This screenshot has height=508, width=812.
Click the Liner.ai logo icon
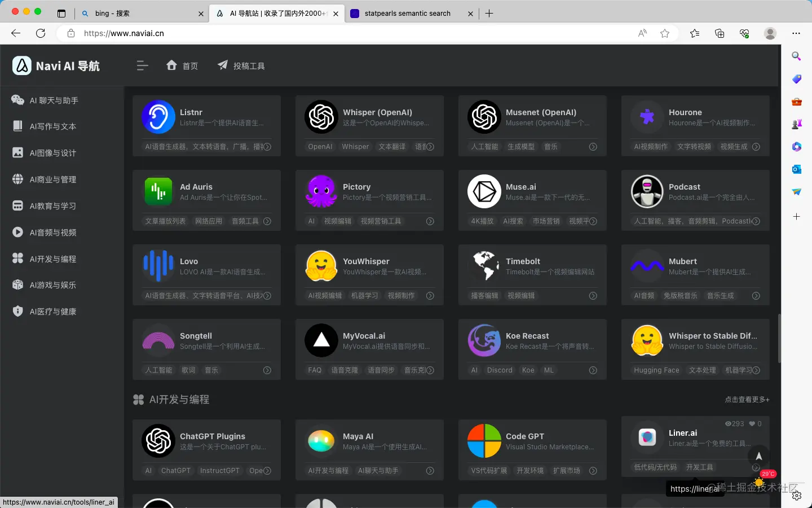click(647, 437)
